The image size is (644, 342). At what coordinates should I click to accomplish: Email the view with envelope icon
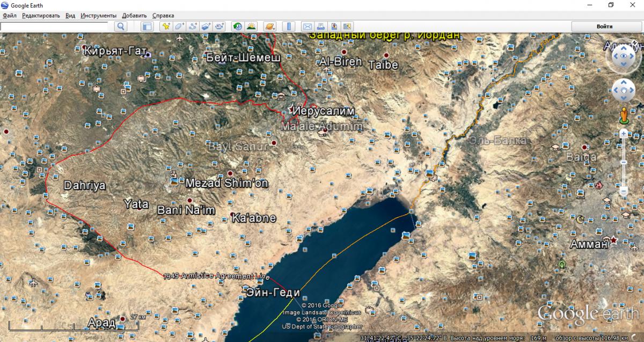(x=307, y=26)
